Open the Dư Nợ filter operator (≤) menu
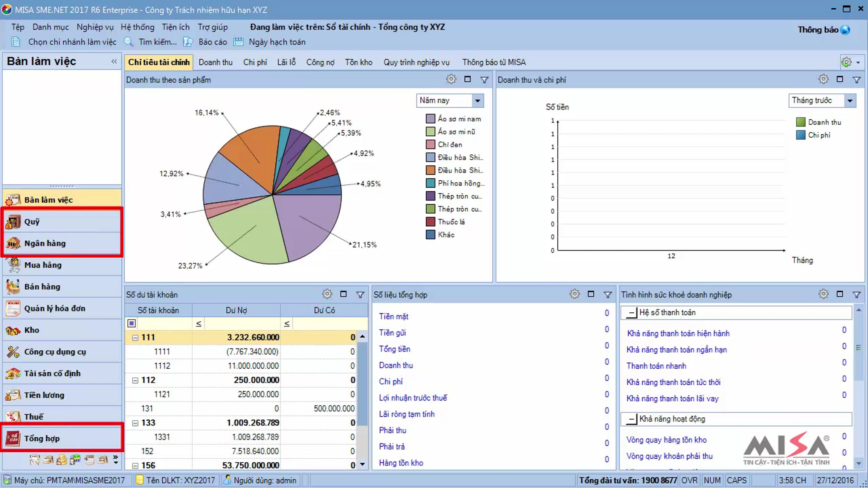Image resolution: width=868 pixels, height=488 pixels. tap(199, 324)
